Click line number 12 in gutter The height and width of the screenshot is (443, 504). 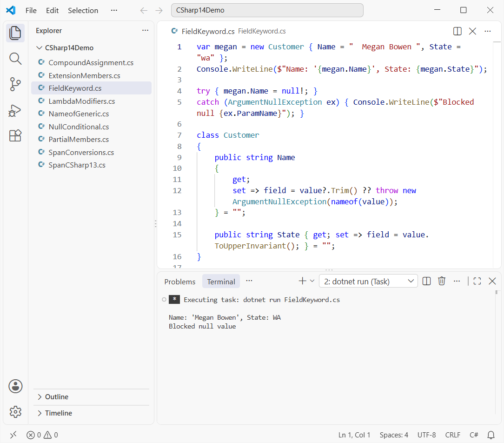click(x=177, y=191)
